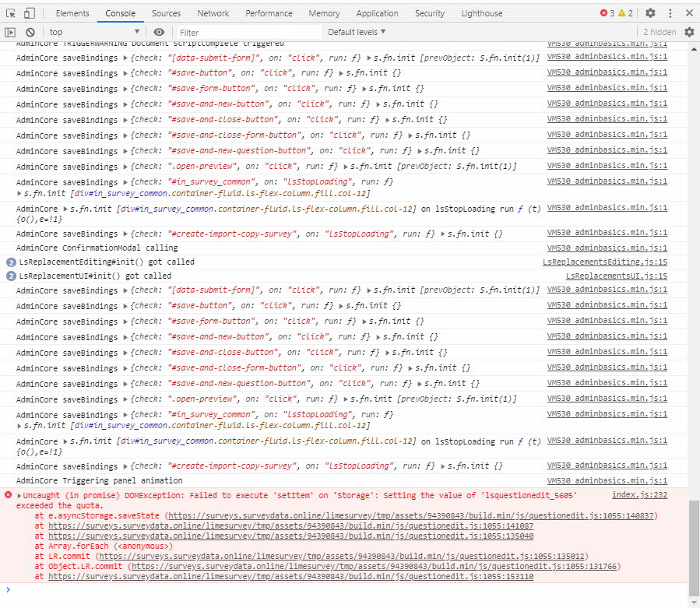Image resolution: width=700 pixels, height=608 pixels.
Task: Activate the inspect element picker icon
Action: (x=11, y=13)
